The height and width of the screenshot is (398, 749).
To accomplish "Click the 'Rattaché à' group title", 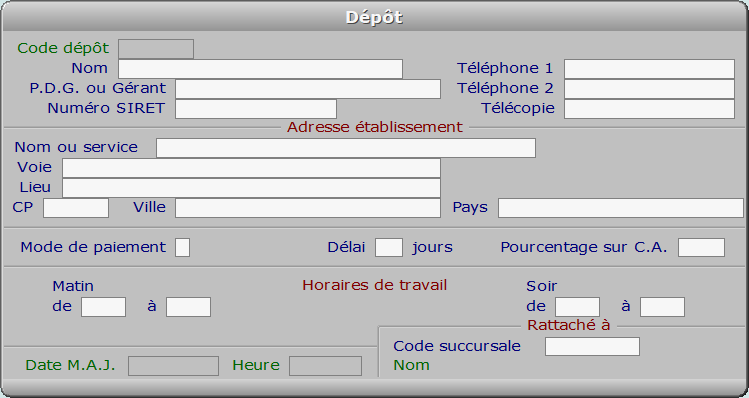I will click(x=568, y=325).
